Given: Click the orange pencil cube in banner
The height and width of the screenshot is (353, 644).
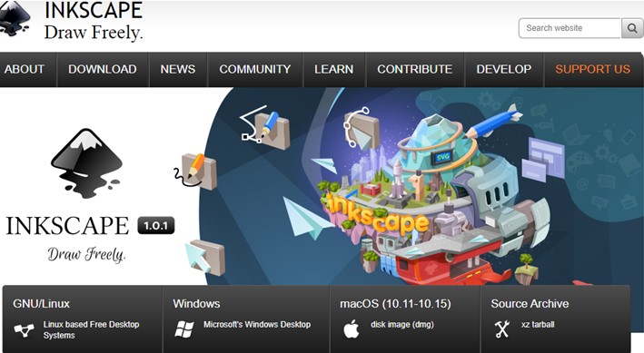Looking at the screenshot, I should (x=195, y=171).
